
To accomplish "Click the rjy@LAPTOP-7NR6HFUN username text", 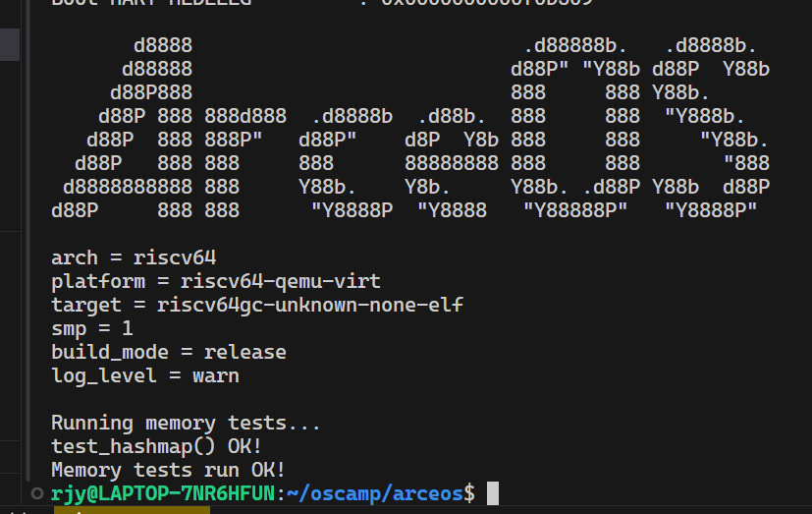I will click(x=163, y=493).
